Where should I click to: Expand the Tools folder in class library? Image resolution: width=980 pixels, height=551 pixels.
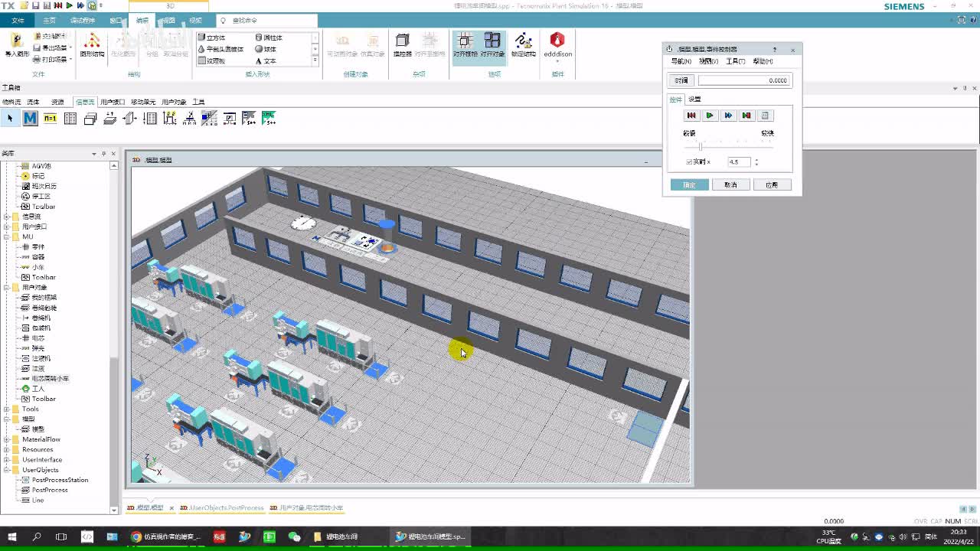[x=7, y=409]
